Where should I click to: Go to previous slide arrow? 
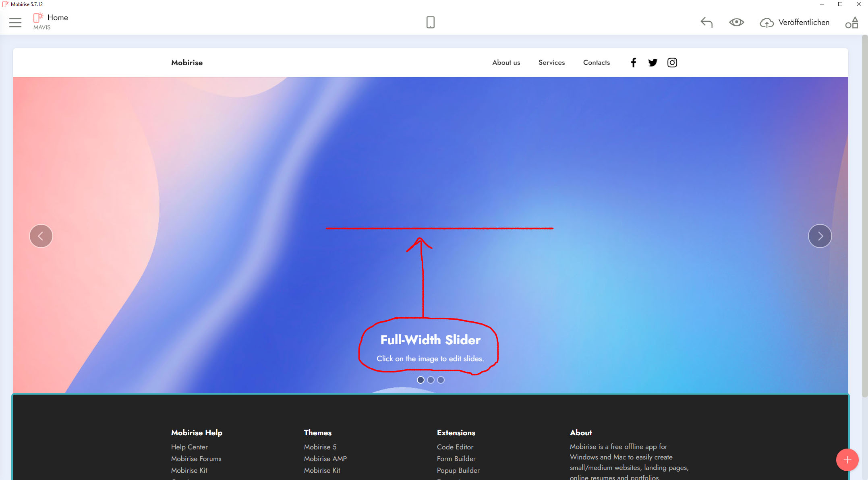(41, 236)
